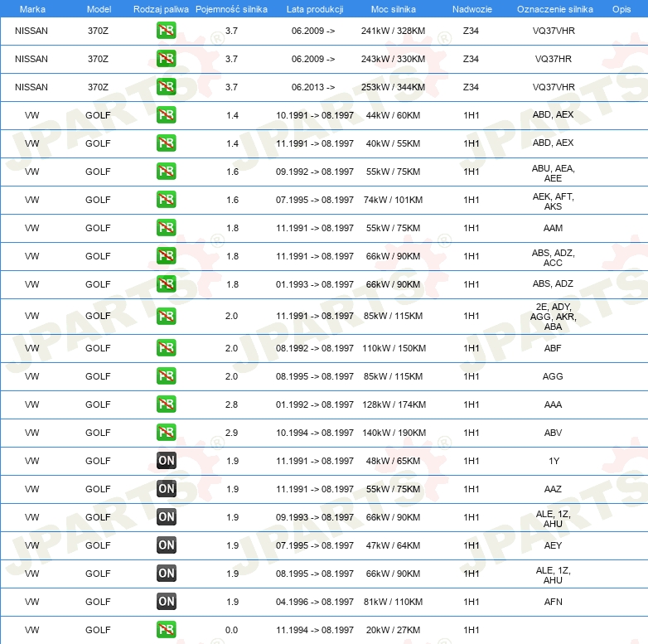This screenshot has height=644, width=648.
Task: Click power value 128kW / 174KM
Action: pos(394,404)
